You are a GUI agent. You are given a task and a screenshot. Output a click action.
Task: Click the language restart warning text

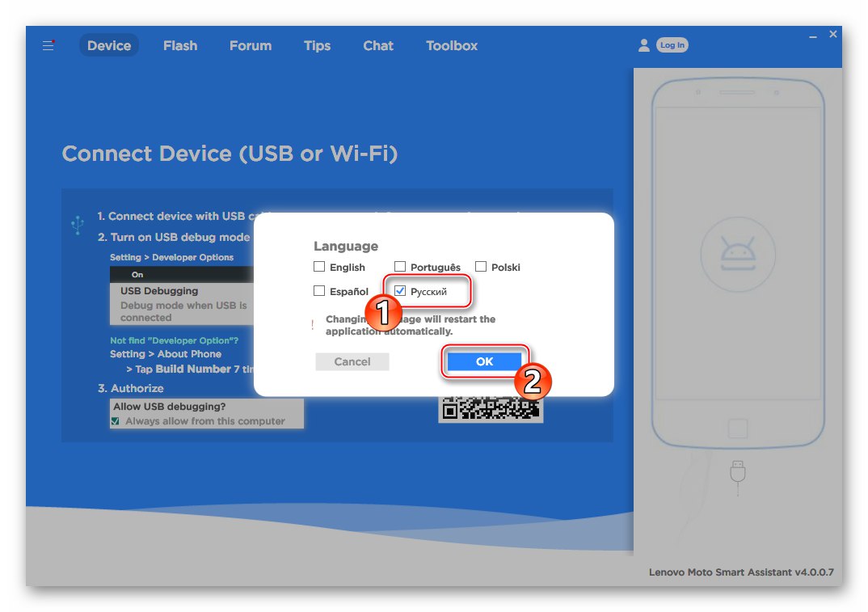[411, 325]
